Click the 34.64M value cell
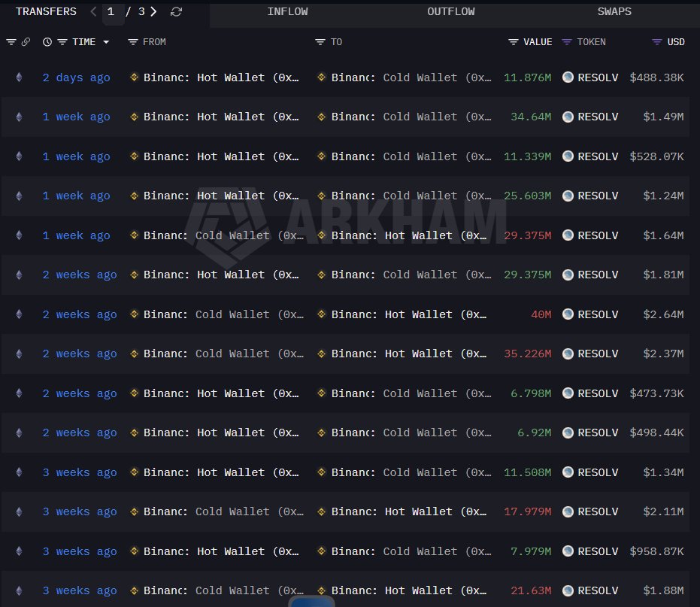Screen dimensions: 700x607 [531, 117]
